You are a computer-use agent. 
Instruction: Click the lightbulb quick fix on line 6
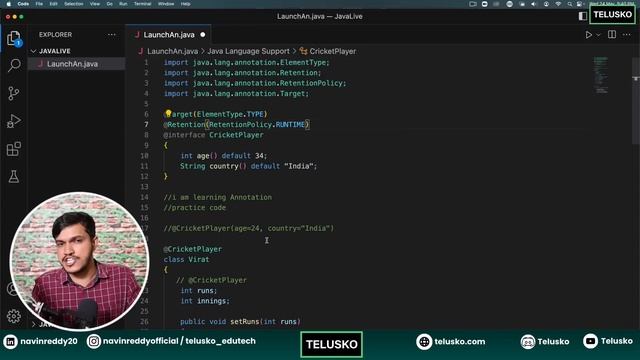click(168, 114)
